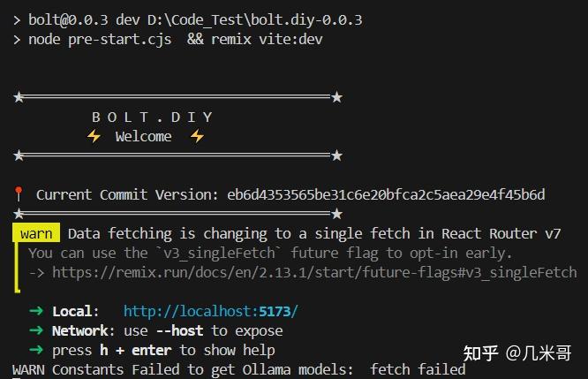Click the green arrow beside Local

click(x=36, y=311)
